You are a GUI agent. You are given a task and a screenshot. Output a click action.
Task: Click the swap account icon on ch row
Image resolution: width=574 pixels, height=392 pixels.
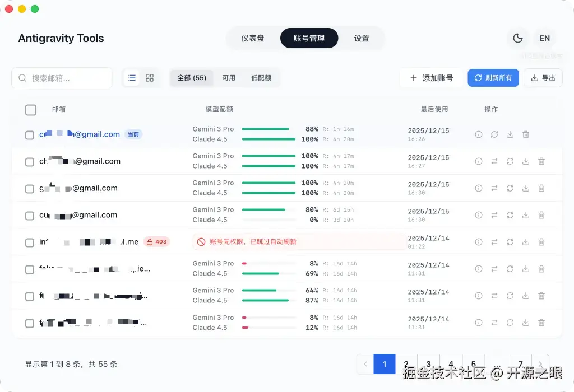(x=494, y=161)
